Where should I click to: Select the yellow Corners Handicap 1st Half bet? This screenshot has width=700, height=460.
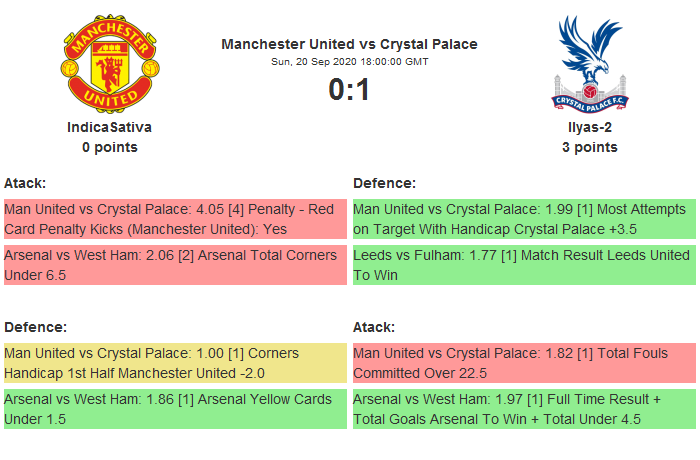point(175,364)
